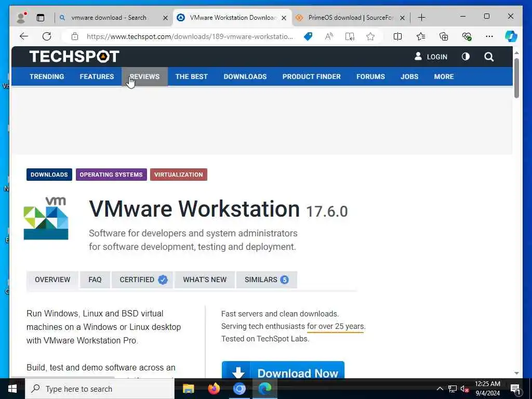Open the REVIEWS menu
This screenshot has width=532, height=399.
point(144,77)
